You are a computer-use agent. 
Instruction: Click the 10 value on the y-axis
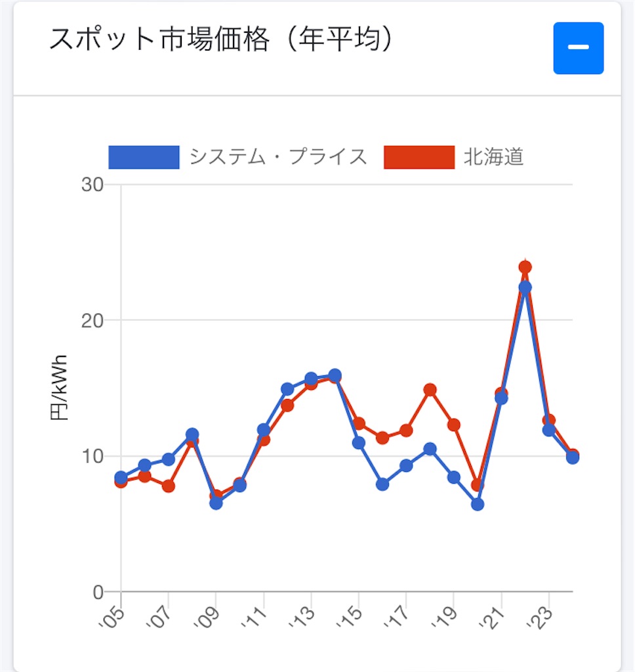[x=93, y=455]
